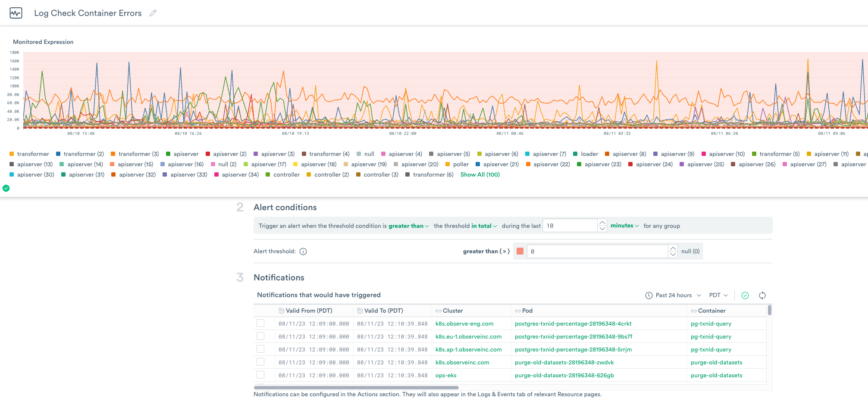Click horizontal scrollbar under notifications table
Image resolution: width=868 pixels, height=401 pixels.
tap(356, 388)
